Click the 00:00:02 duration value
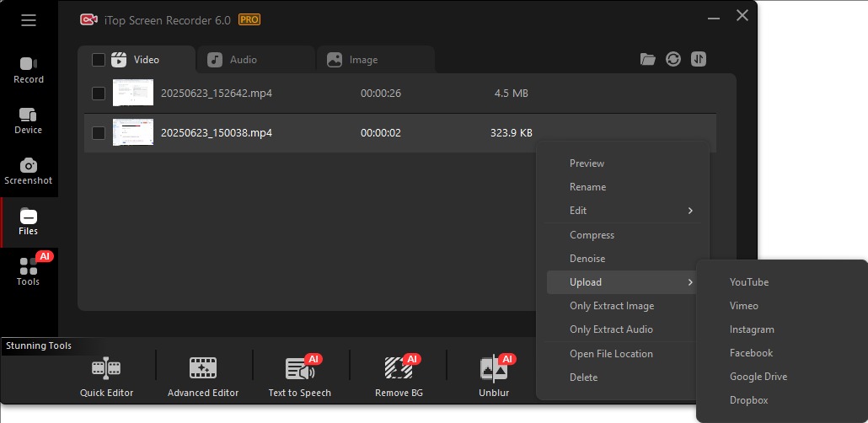 coord(381,133)
